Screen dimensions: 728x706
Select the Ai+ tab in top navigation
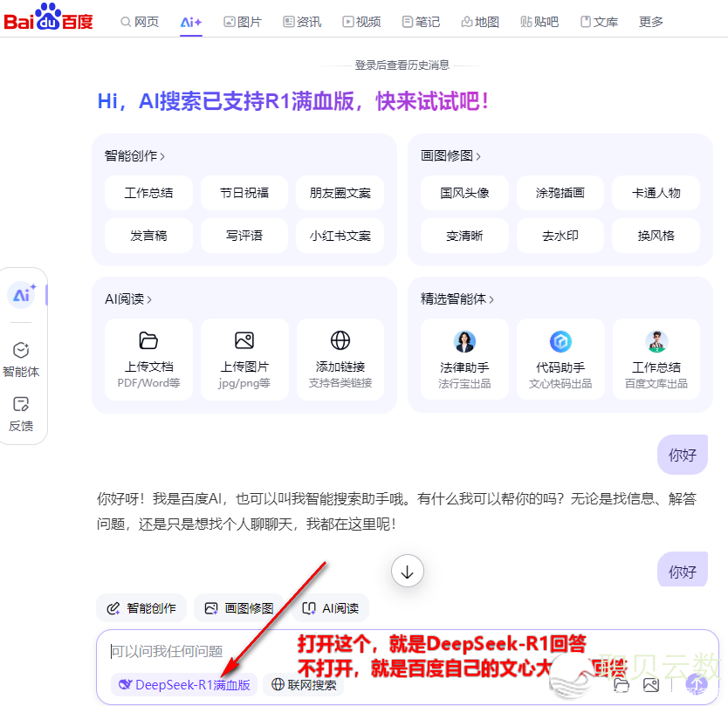191,22
